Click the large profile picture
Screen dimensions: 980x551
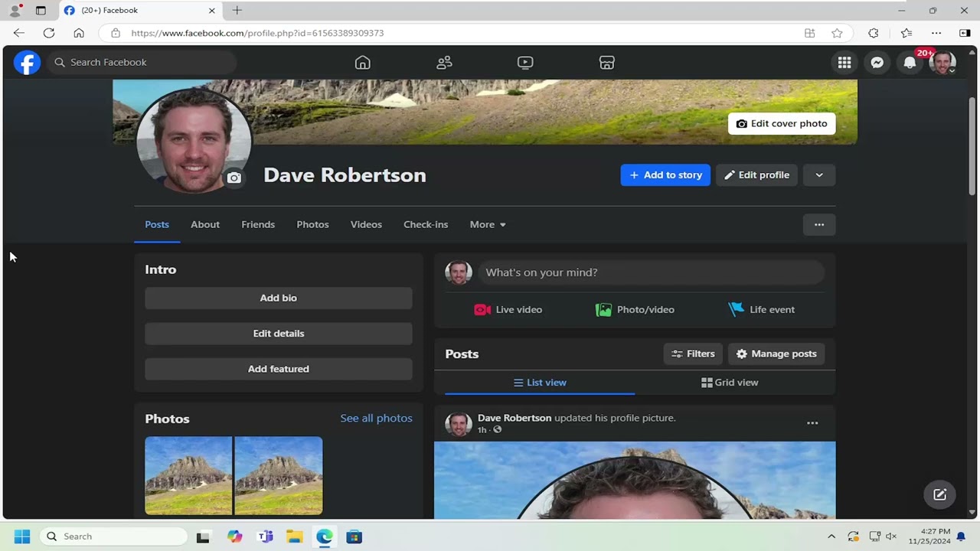click(194, 140)
